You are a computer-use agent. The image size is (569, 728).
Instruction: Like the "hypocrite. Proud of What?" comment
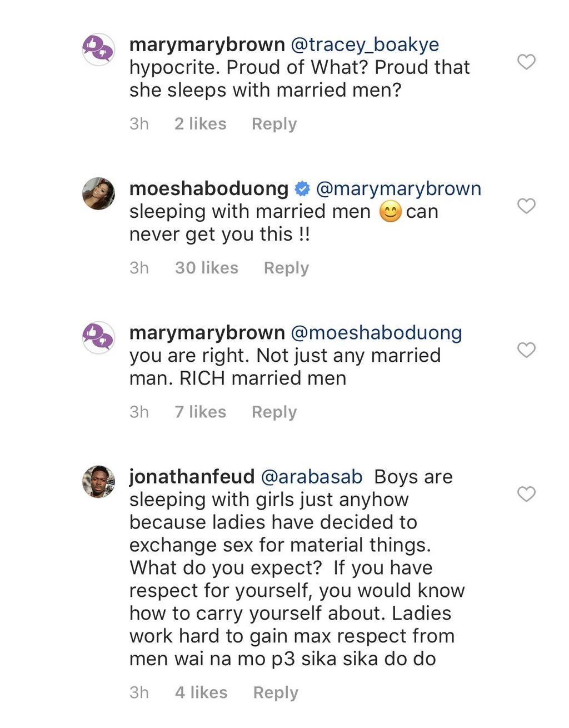[x=526, y=62]
